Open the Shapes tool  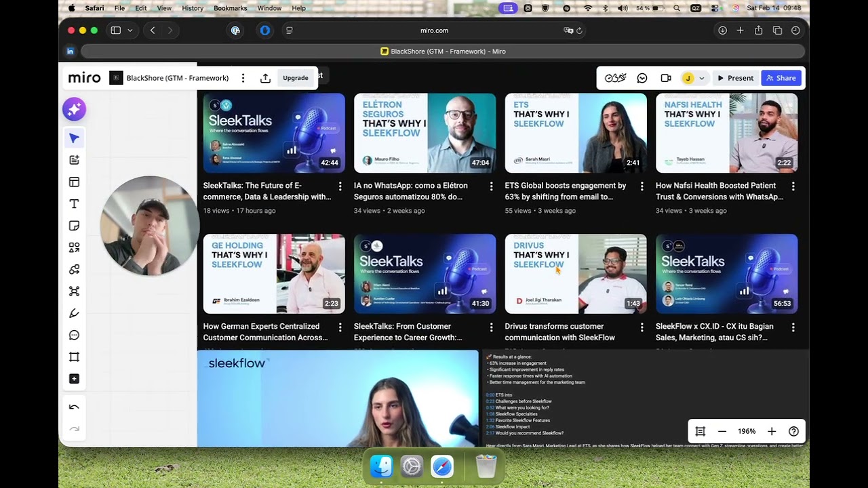74,247
